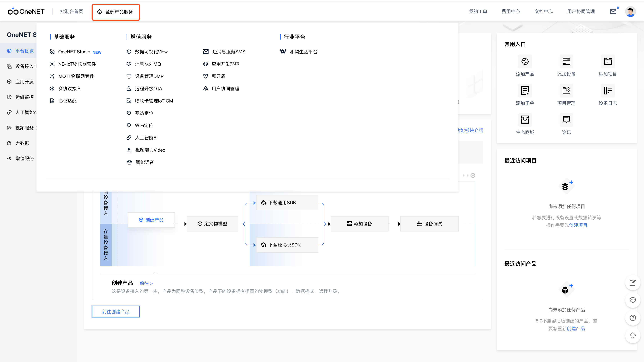Select 用户协同管理 in the products menu
This screenshot has height=362, width=644.
pyautogui.click(x=221, y=88)
